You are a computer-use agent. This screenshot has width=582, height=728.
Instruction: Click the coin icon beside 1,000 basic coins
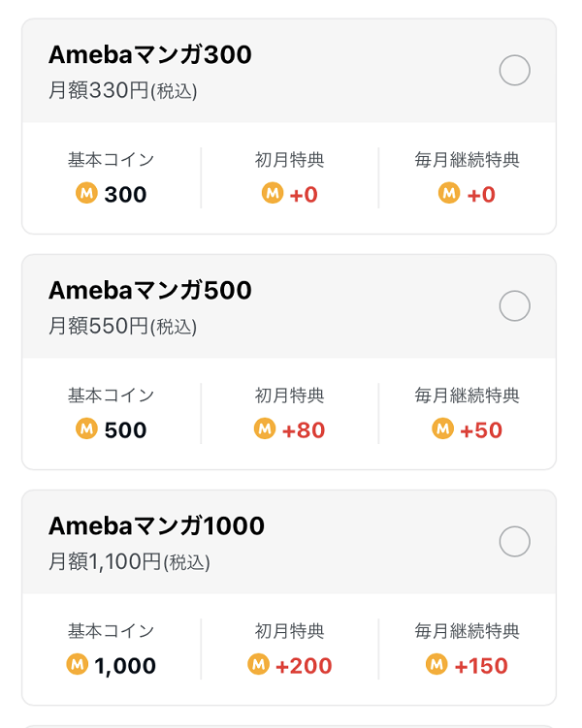coord(77,664)
